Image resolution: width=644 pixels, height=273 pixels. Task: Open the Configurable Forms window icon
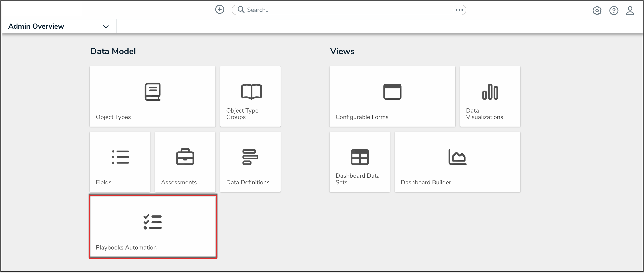(392, 92)
